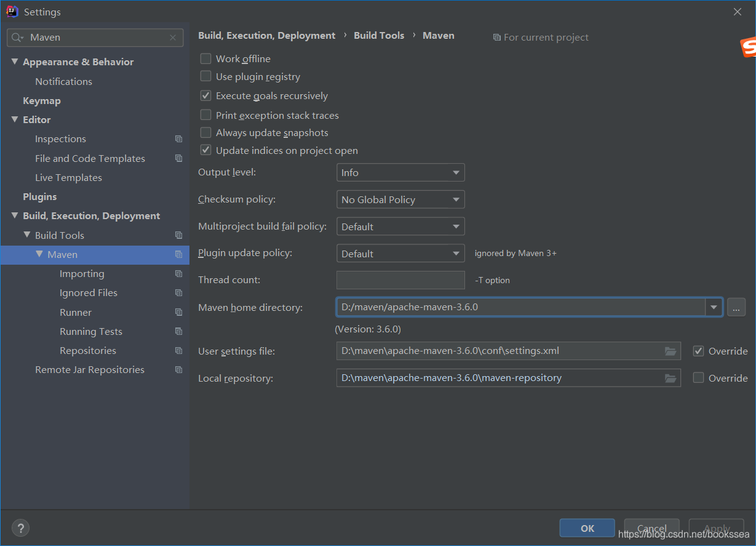Image resolution: width=756 pixels, height=546 pixels.
Task: Click the 'For current project' indicator icon
Action: [497, 38]
